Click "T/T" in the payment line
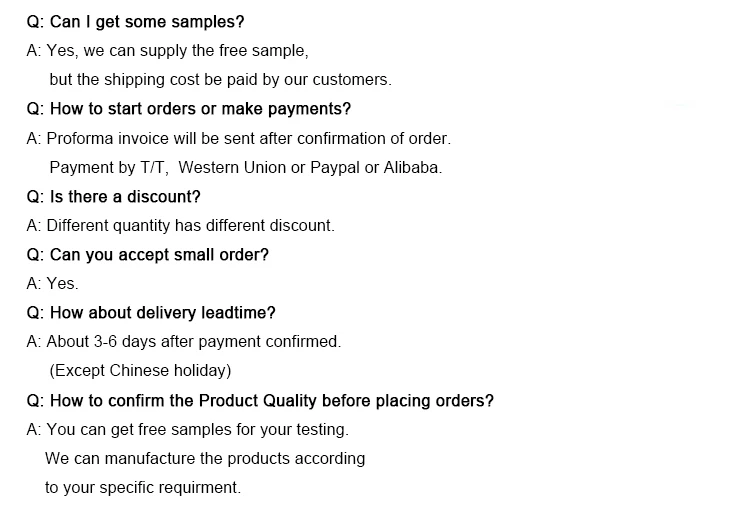The width and height of the screenshot is (750, 522). click(155, 167)
